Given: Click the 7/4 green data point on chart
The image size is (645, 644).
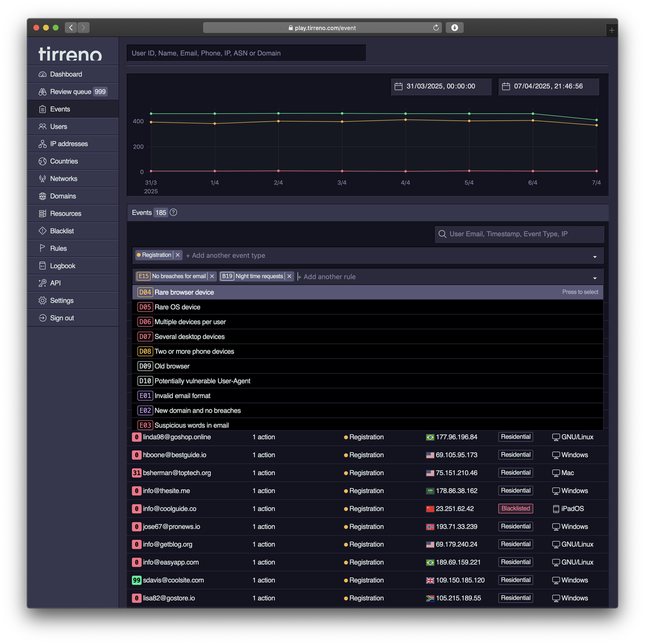Looking at the screenshot, I should 596,120.
